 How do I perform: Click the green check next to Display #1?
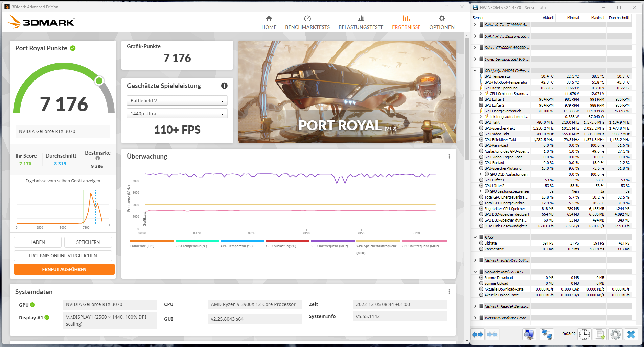(47, 317)
